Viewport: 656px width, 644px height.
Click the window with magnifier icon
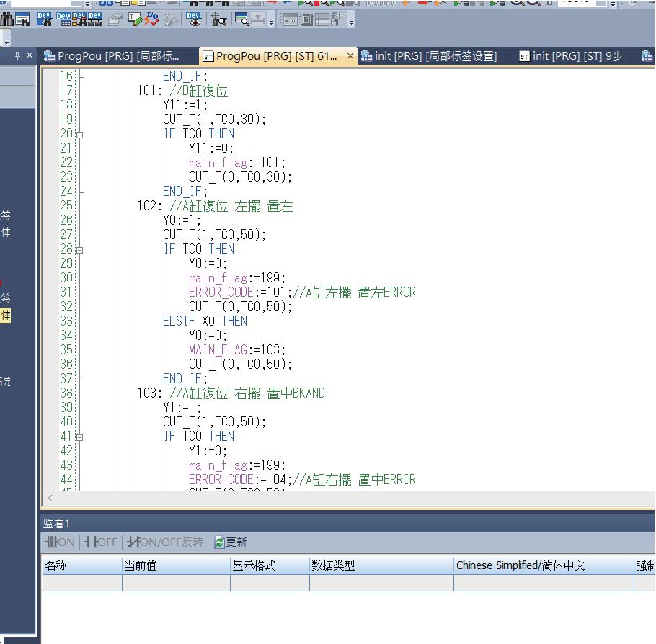coord(242,19)
